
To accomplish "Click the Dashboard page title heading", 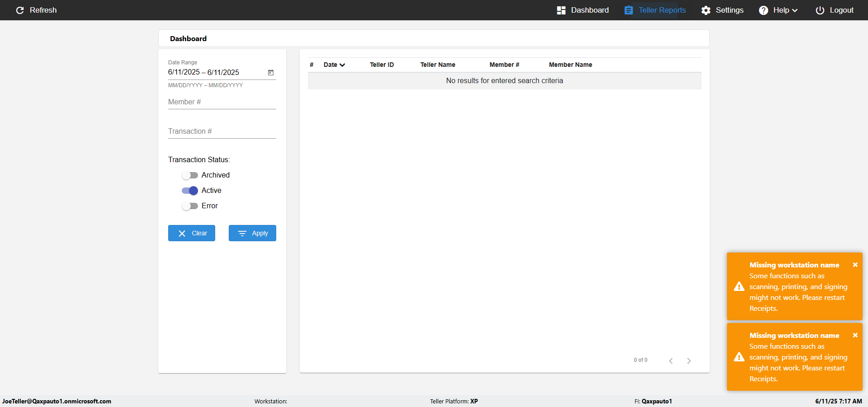I will tap(188, 39).
